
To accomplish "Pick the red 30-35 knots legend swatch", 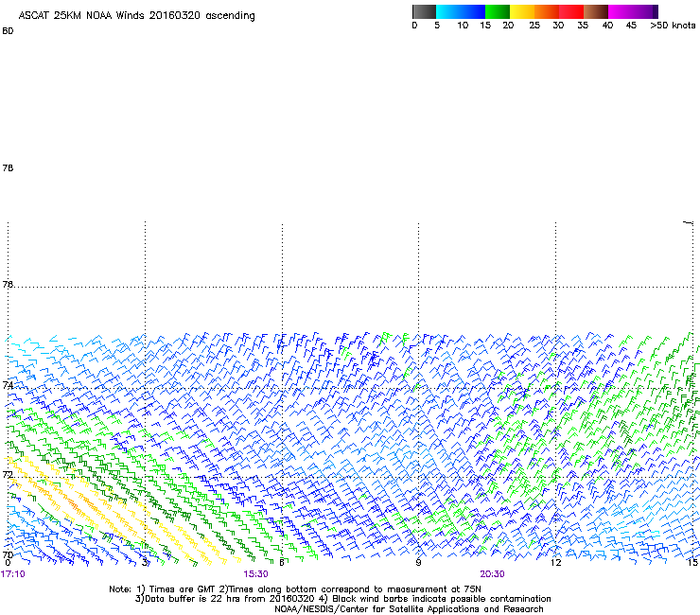I will (x=571, y=11).
